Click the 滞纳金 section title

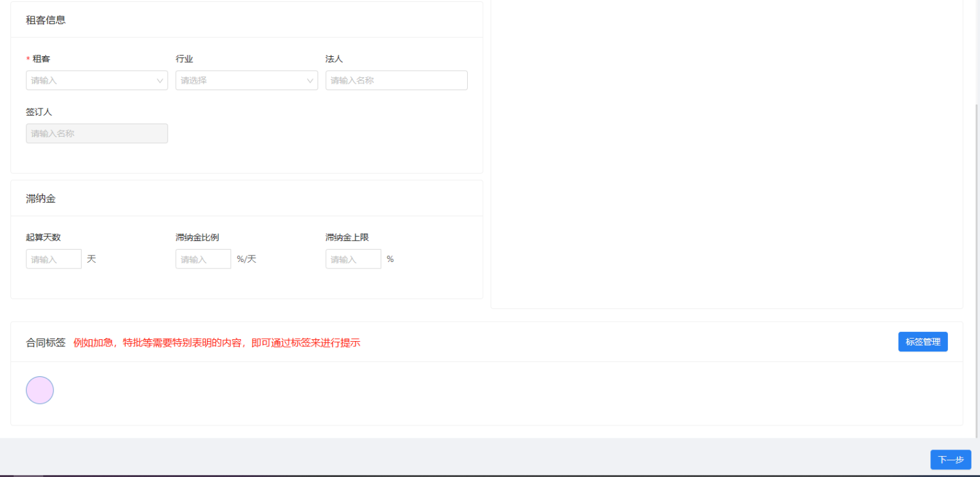[41, 199]
